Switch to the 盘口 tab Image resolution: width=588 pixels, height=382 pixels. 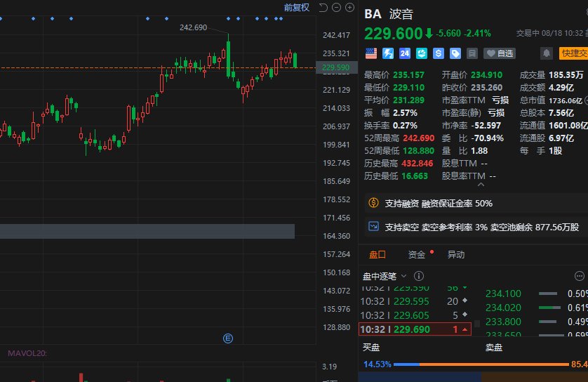[x=377, y=255]
